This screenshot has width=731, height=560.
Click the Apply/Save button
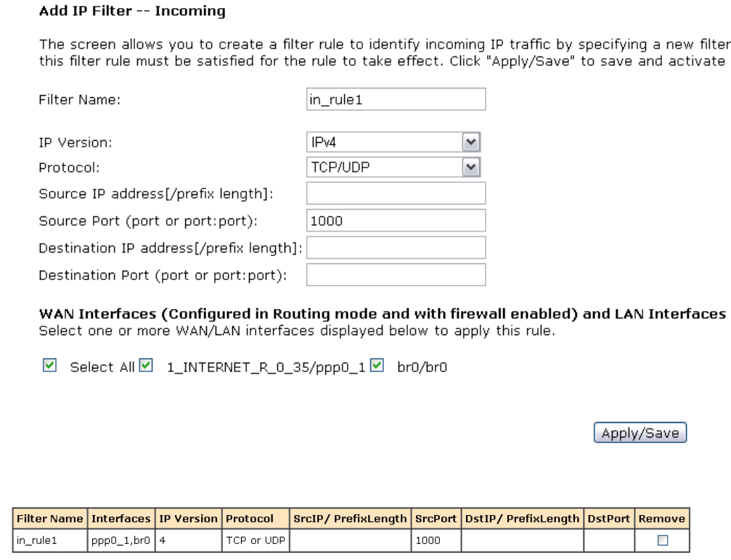tap(640, 433)
